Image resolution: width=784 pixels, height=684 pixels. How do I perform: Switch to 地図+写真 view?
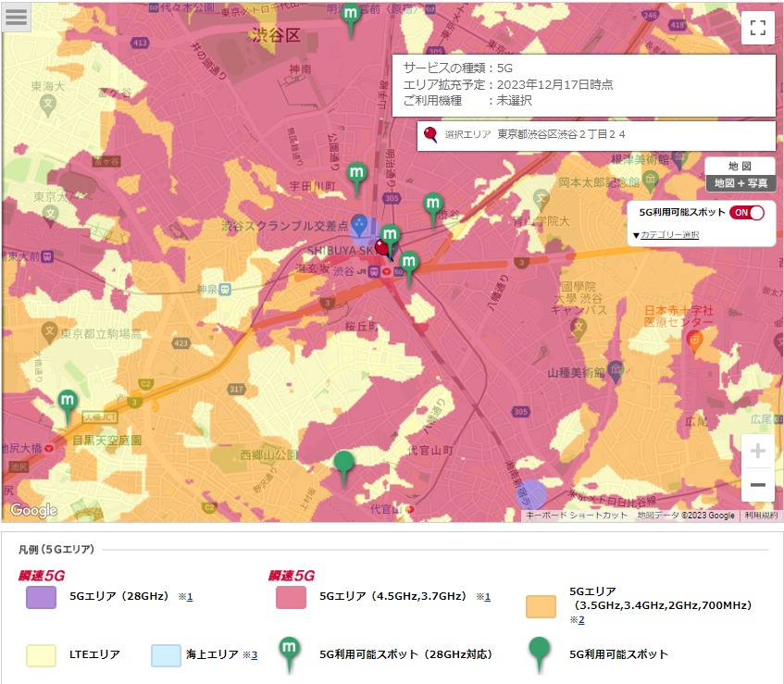click(740, 183)
